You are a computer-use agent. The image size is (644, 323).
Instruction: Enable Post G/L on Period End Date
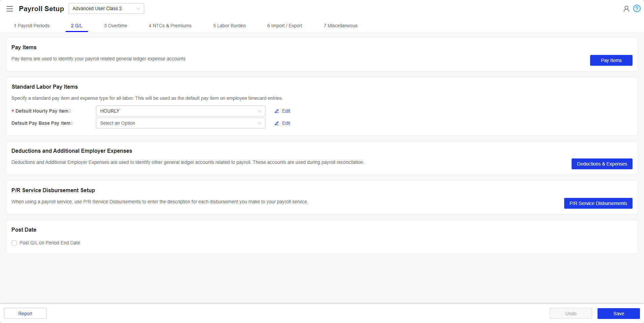[14, 243]
